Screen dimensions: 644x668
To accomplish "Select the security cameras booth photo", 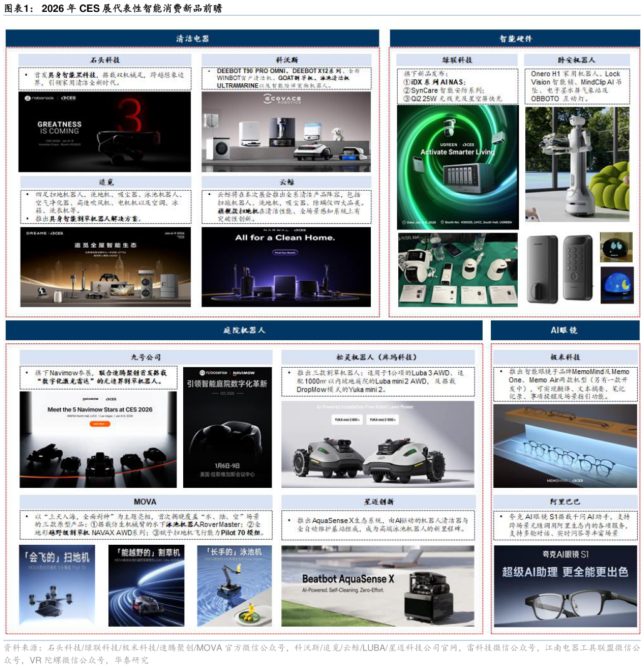I will 458,270.
